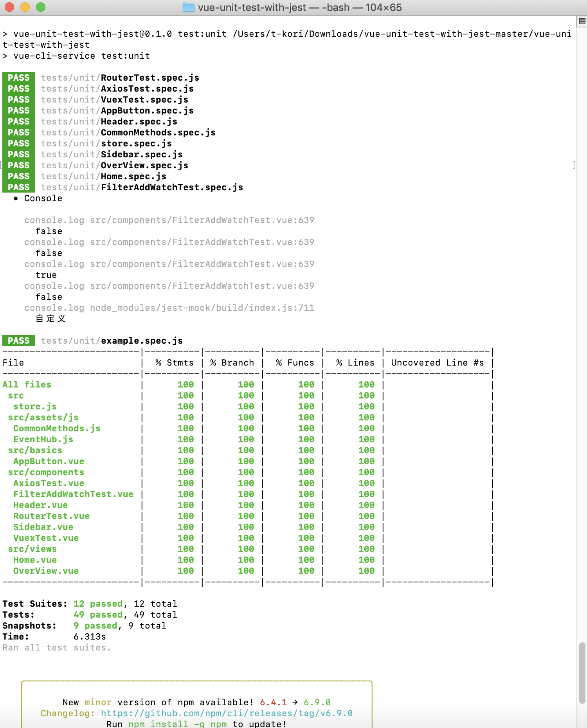Click the yellow minimize window button
The width and height of the screenshot is (587, 728).
coord(25,7)
